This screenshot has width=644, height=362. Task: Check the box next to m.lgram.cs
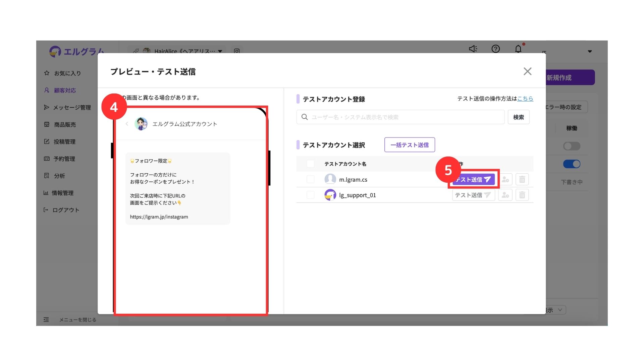tap(311, 179)
